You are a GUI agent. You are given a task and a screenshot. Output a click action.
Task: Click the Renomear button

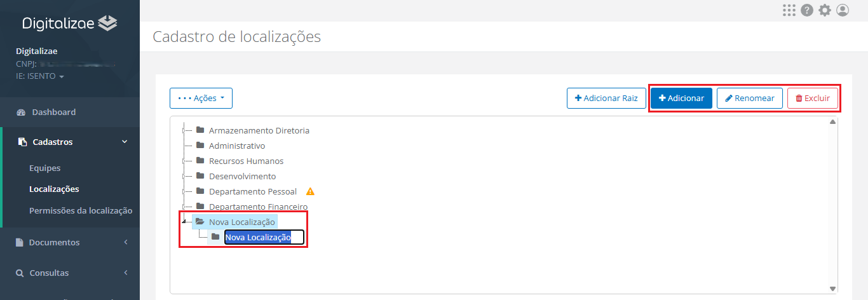coord(749,99)
